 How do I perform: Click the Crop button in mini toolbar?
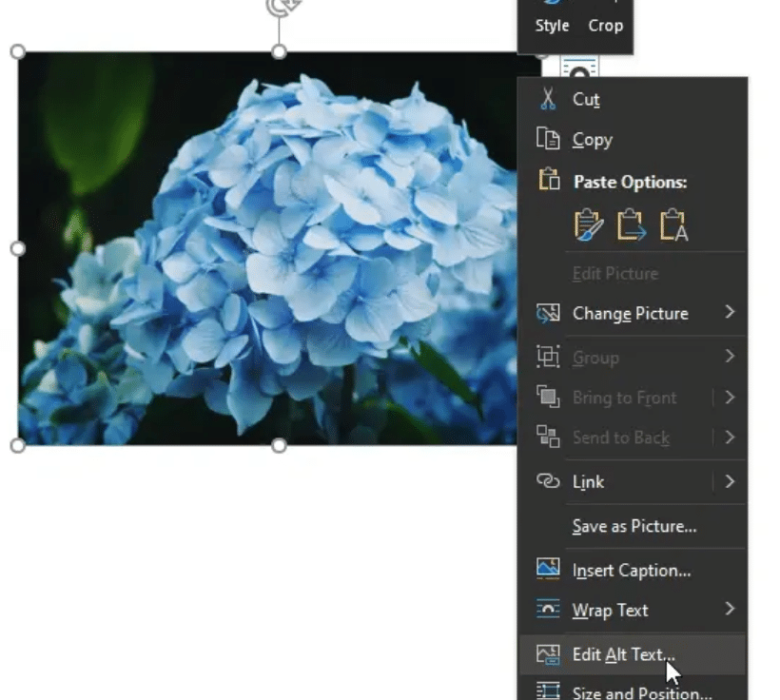point(605,26)
